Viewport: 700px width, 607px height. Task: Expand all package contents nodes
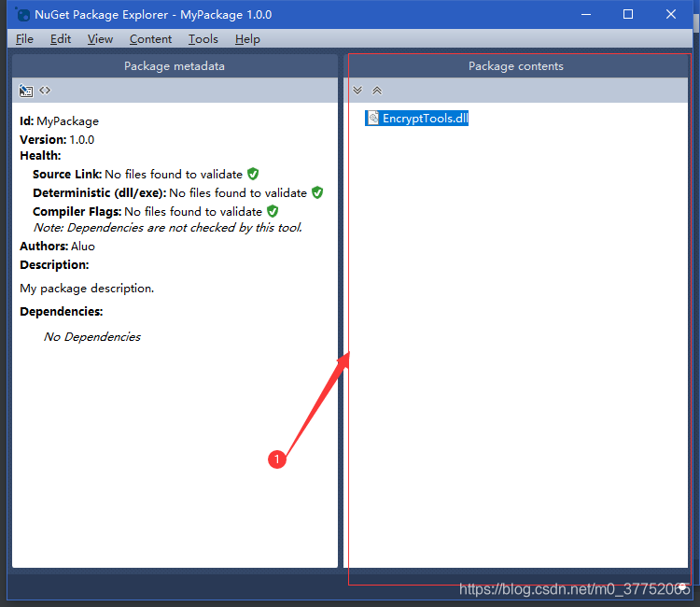[357, 91]
